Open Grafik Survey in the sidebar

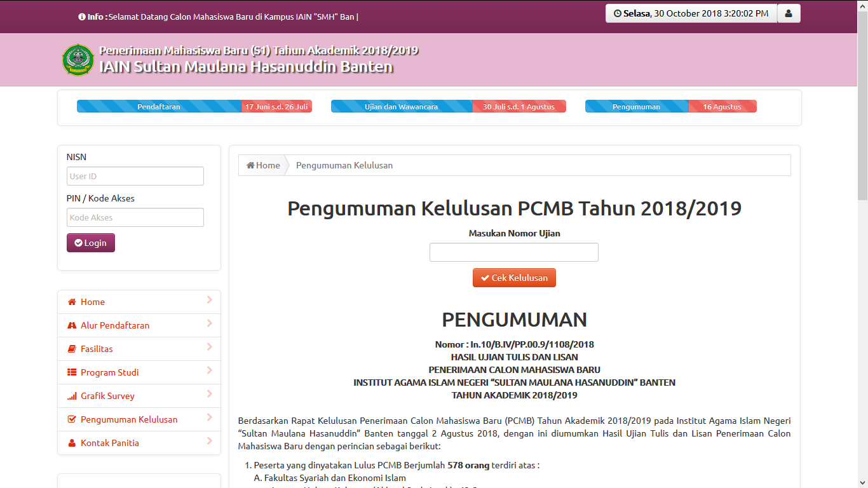click(x=139, y=396)
